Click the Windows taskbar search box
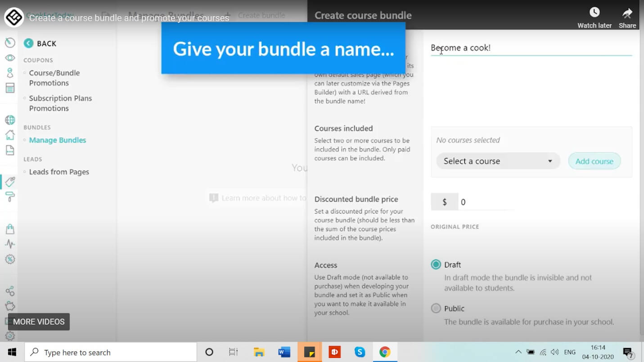Screen dimensions: 644x362 (111, 352)
